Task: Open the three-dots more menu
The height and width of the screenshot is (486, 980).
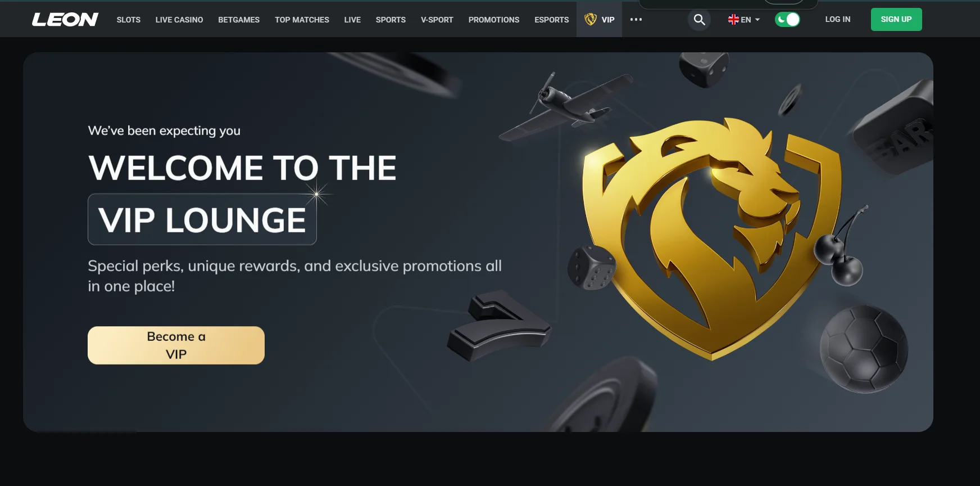Action: click(636, 20)
